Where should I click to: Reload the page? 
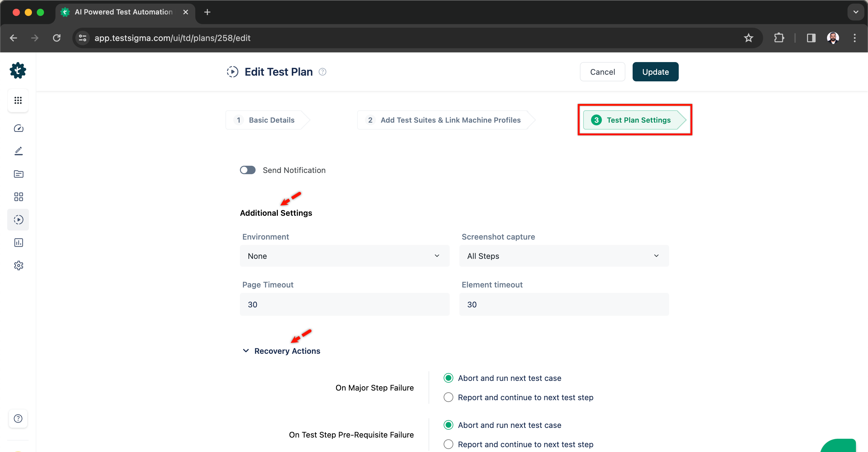(57, 38)
